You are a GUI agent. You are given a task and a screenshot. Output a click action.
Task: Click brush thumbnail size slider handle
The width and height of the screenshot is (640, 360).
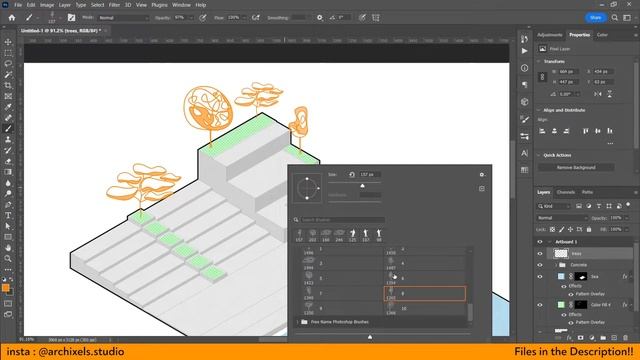point(370,337)
